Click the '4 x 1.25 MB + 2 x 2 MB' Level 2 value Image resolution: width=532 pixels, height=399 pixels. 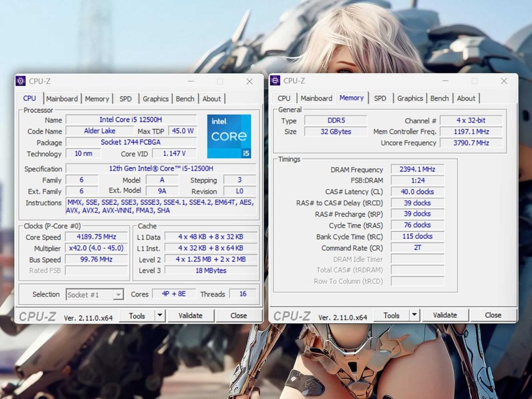pos(211,259)
